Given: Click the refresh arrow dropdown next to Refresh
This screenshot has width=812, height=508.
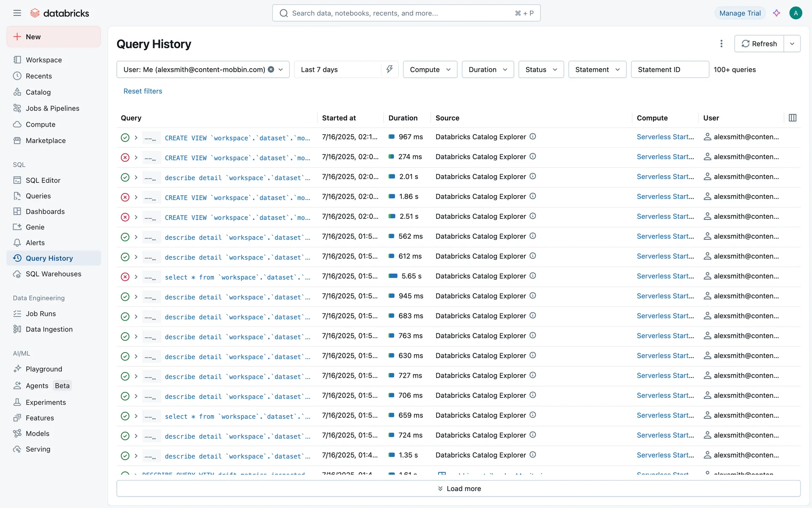Looking at the screenshot, I should (792, 44).
